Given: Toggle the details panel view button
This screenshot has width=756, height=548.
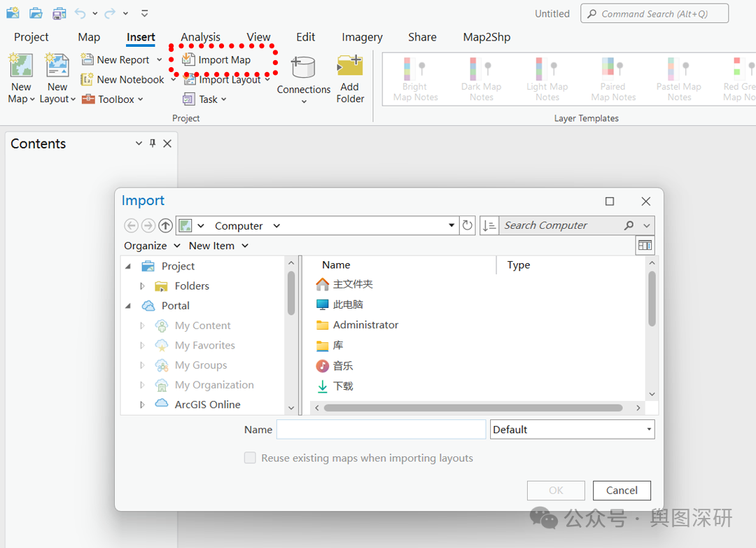Looking at the screenshot, I should coord(645,246).
